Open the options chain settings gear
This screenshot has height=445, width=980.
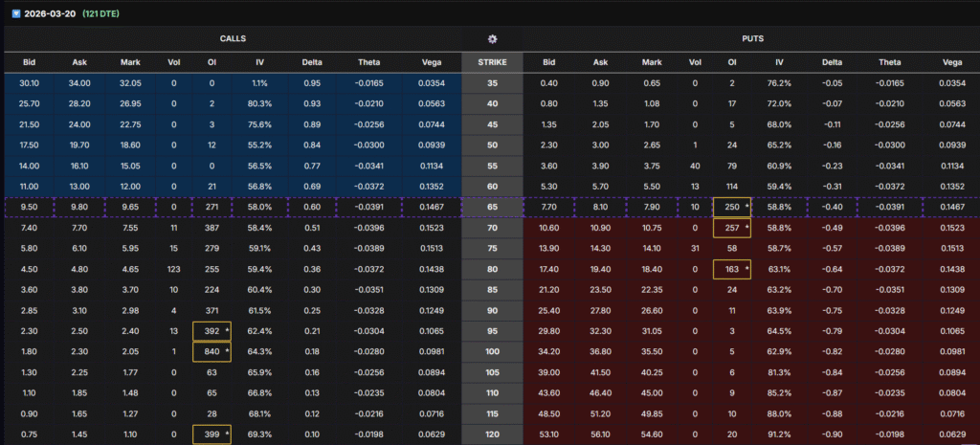click(x=492, y=39)
